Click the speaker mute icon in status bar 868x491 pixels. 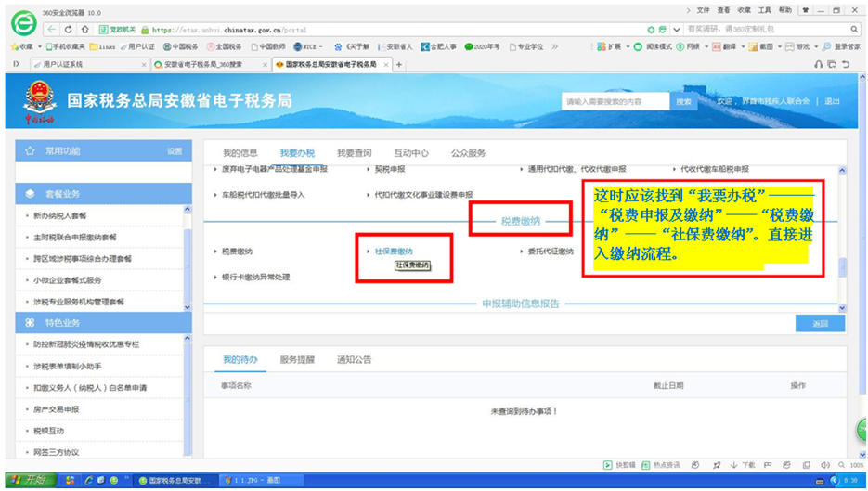(x=825, y=465)
